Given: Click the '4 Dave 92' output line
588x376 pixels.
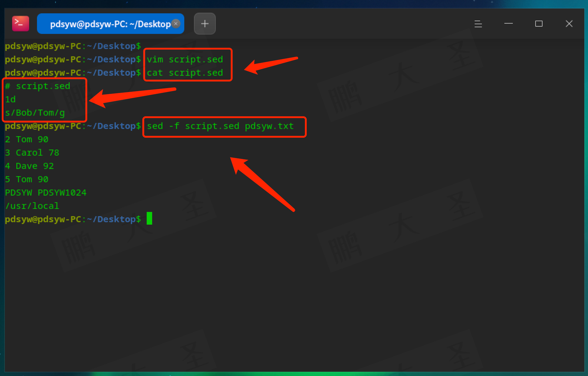Looking at the screenshot, I should point(29,166).
